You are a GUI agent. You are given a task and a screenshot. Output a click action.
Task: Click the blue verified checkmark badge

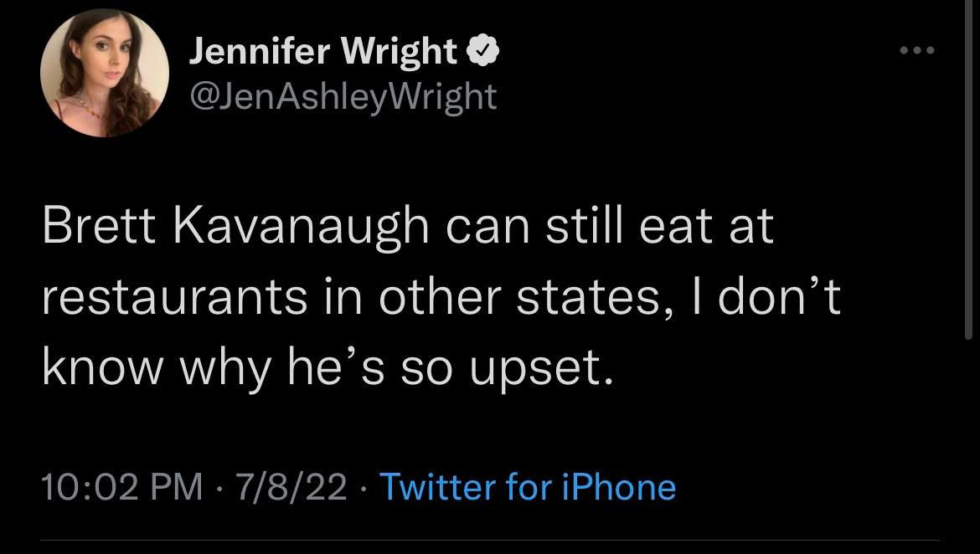[485, 54]
